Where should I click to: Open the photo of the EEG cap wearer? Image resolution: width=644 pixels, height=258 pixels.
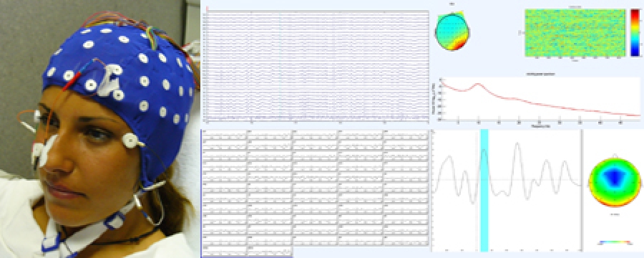pyautogui.click(x=99, y=129)
